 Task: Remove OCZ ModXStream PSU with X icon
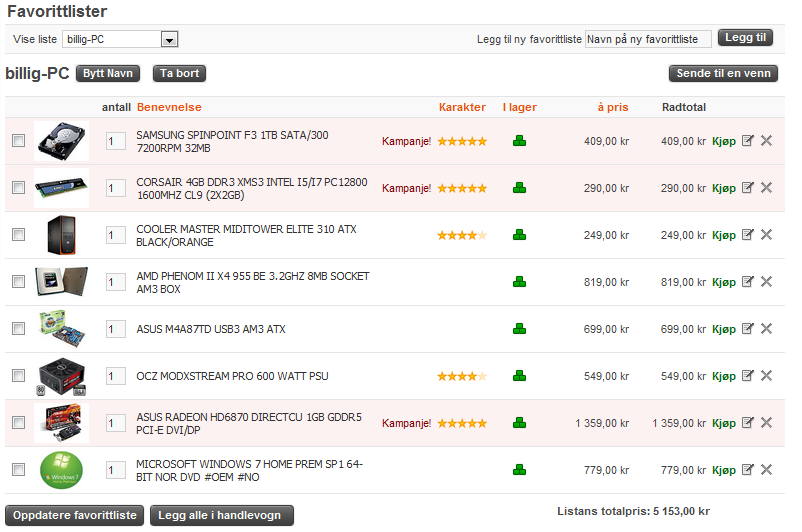[766, 376]
